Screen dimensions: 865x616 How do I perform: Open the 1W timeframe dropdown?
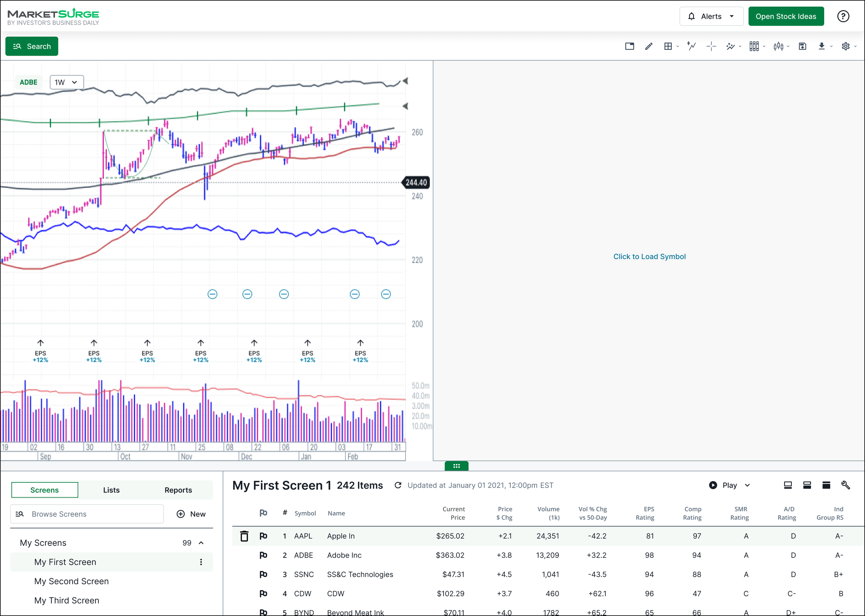pyautogui.click(x=67, y=82)
